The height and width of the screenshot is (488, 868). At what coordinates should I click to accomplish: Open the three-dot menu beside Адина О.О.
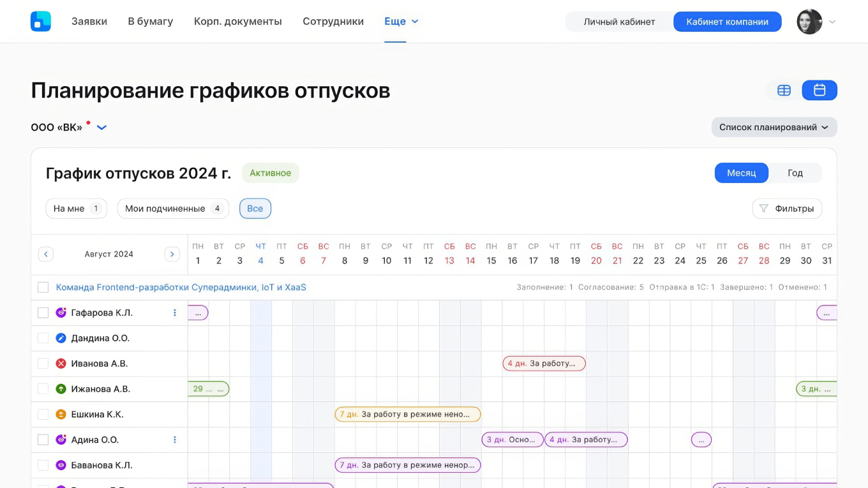[174, 440]
